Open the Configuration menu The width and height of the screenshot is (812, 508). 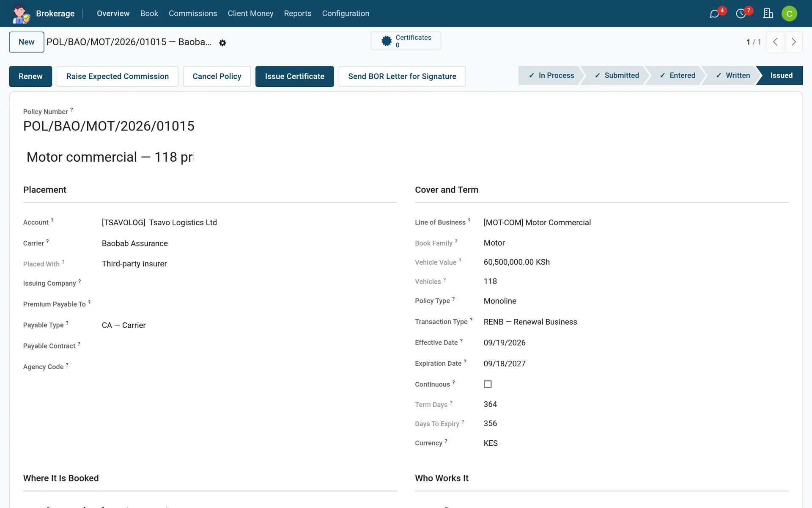[x=346, y=14]
